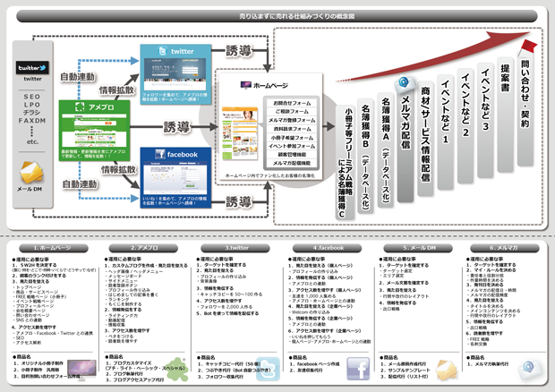The image size is (555, 392).
Task: Click the メールDM envelope icon in the sidebar
Action: coord(30,173)
